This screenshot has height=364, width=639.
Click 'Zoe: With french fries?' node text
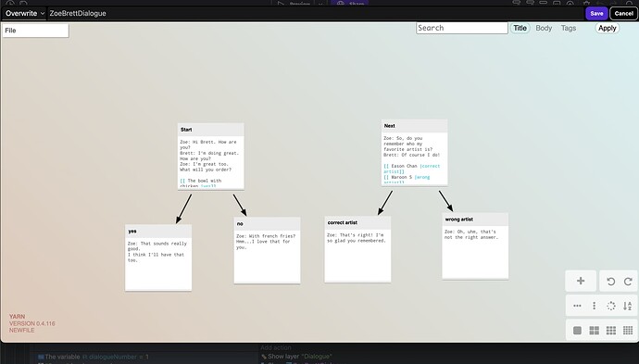[x=266, y=236]
